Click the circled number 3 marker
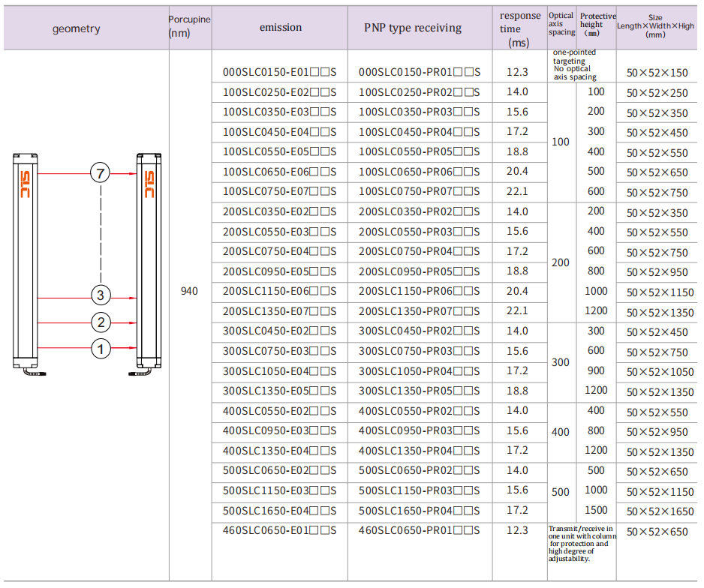The width and height of the screenshot is (704, 588). pos(101,295)
